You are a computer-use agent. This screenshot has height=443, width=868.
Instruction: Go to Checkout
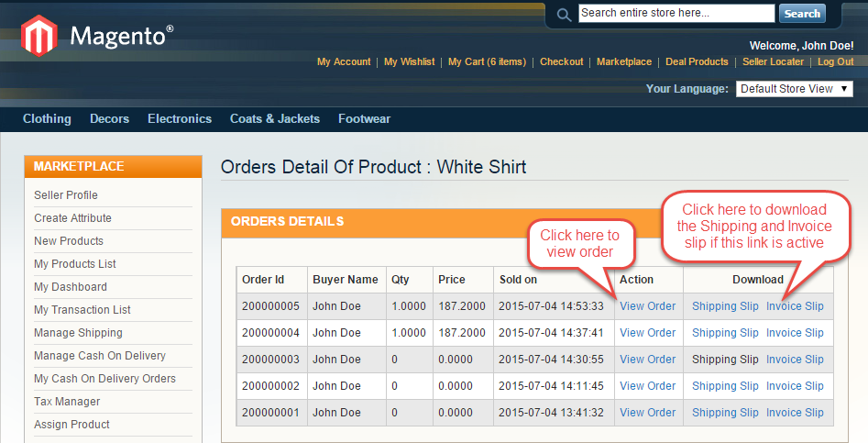(561, 62)
